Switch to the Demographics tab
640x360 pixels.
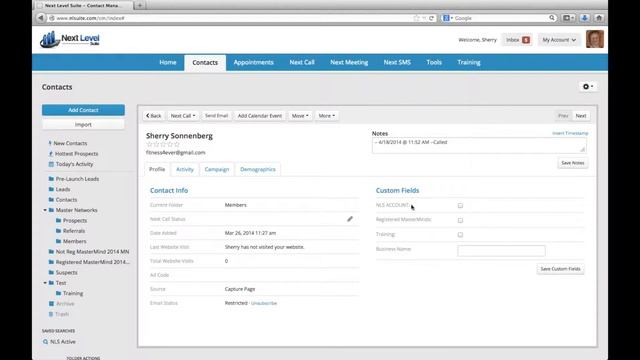coord(258,169)
